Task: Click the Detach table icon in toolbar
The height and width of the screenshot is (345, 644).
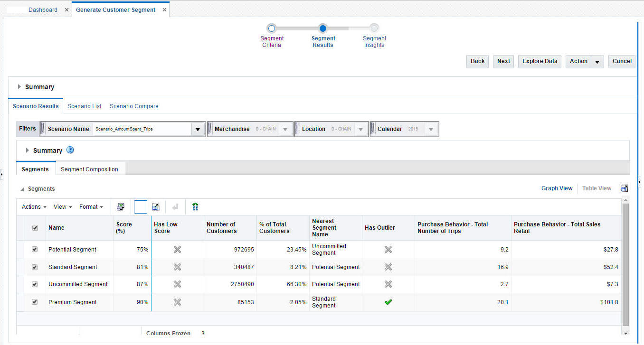Action: pos(155,207)
